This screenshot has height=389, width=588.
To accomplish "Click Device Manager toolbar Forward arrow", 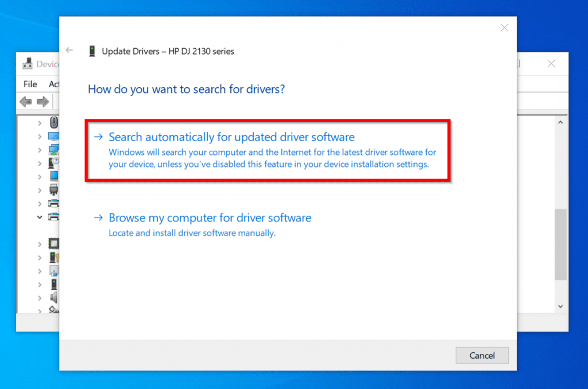I will (42, 102).
